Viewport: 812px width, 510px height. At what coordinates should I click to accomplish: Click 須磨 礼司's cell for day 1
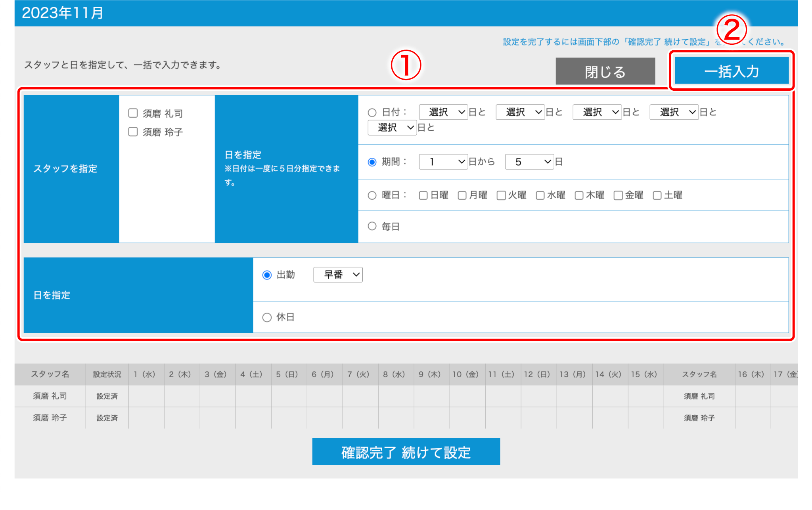146,396
